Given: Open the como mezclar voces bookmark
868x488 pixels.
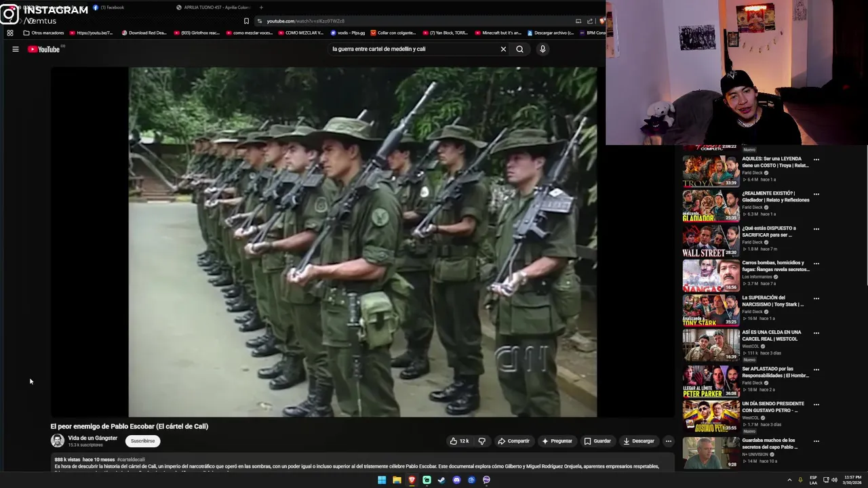Looking at the screenshot, I should point(248,33).
